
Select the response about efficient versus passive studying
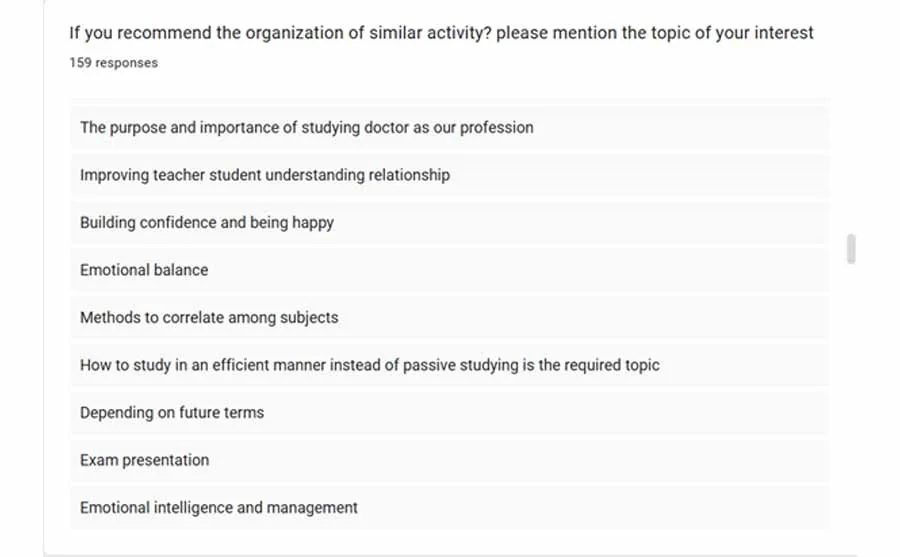click(369, 365)
